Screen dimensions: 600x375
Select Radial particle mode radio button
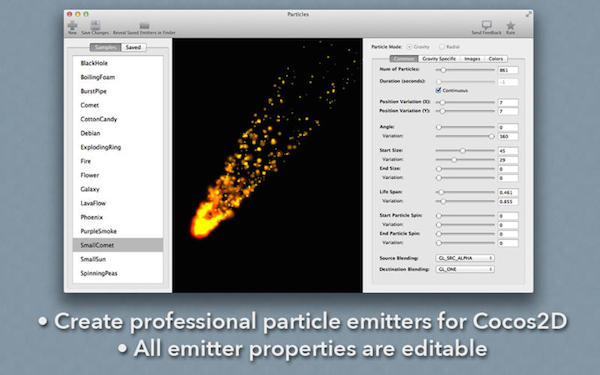pyautogui.click(x=442, y=47)
